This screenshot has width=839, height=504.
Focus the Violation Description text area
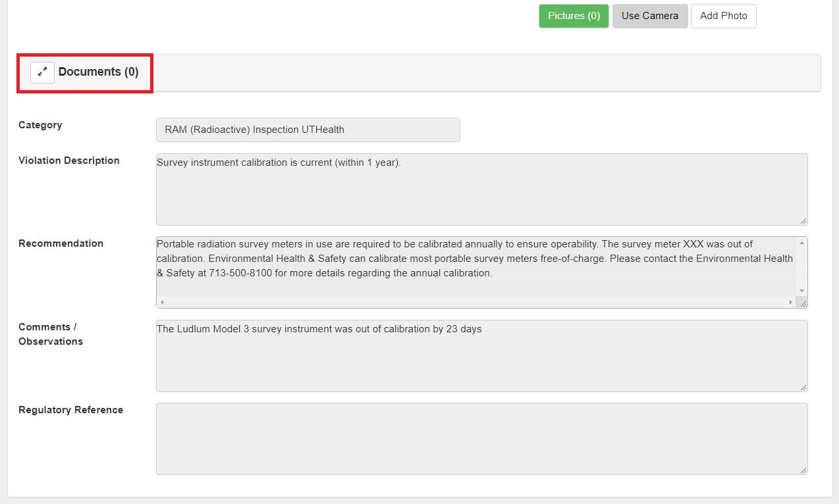point(481,189)
